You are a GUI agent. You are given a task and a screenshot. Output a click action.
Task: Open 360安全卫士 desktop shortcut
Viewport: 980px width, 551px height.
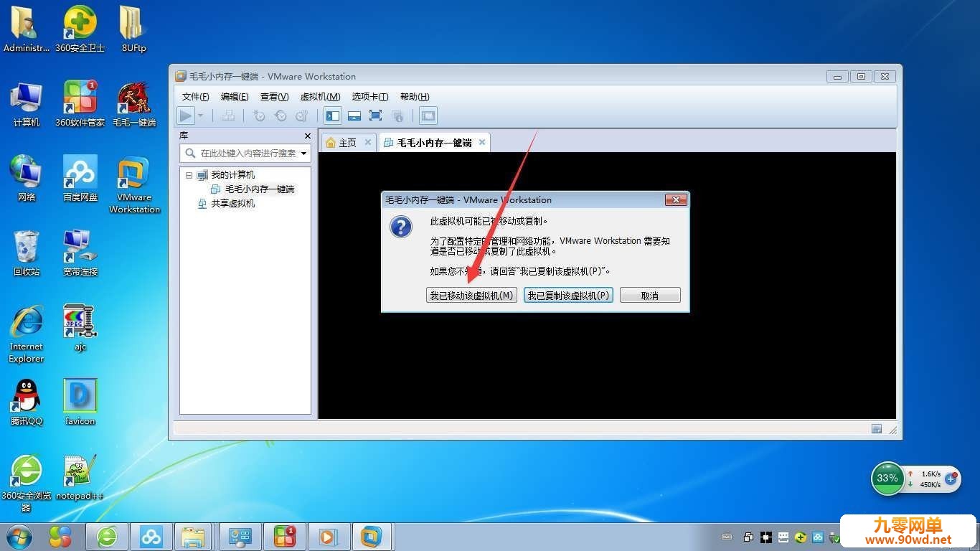pos(80,29)
